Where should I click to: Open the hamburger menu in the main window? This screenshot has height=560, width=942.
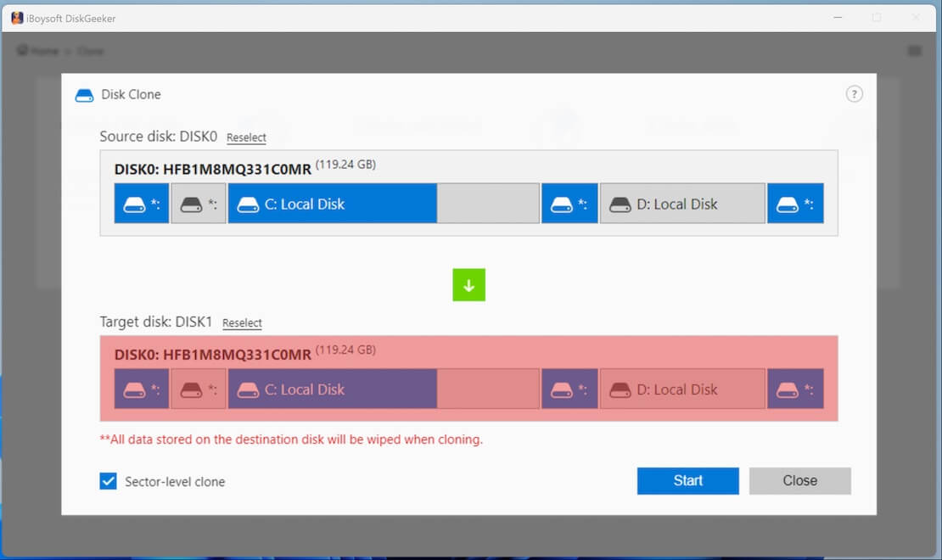coord(914,51)
